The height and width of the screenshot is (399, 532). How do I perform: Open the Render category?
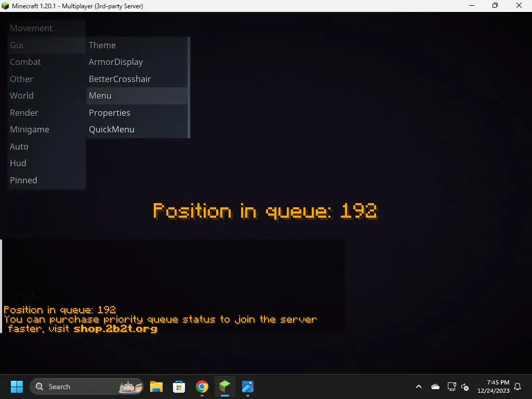[46, 113]
